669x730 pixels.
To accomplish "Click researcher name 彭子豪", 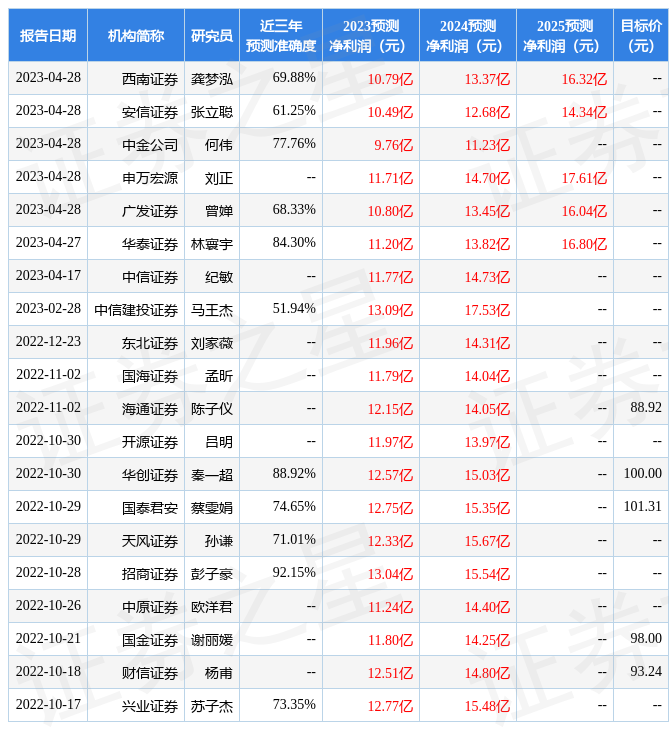I will tap(212, 574).
